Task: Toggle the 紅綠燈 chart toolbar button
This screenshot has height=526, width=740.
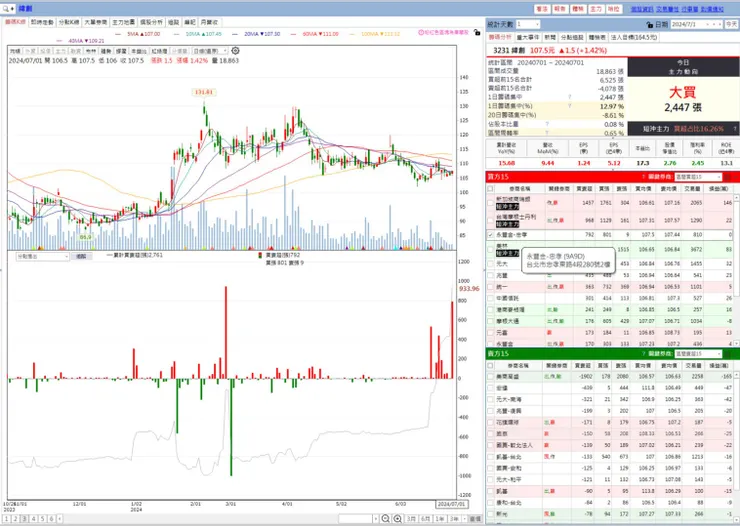Action: pyautogui.click(x=159, y=50)
